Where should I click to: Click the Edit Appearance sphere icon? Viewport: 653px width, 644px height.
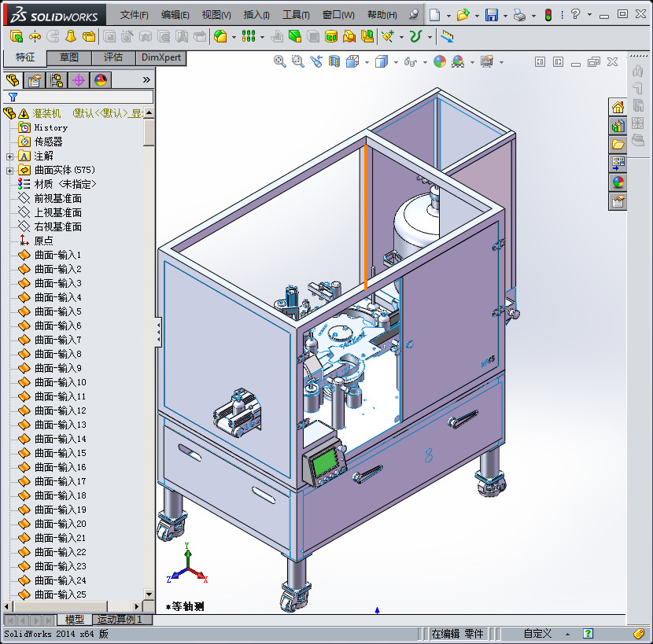(x=439, y=61)
